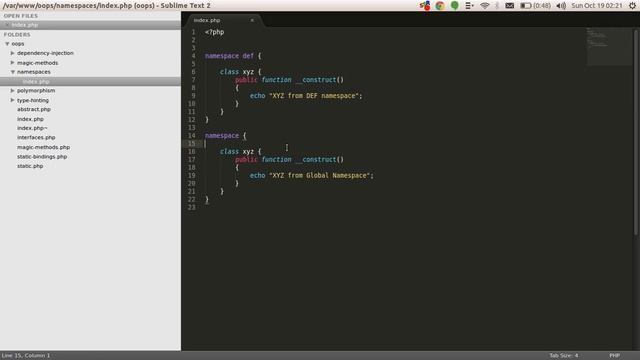This screenshot has width=640, height=360.
Task: Click the editor vertical scrollbar
Action: point(636,131)
